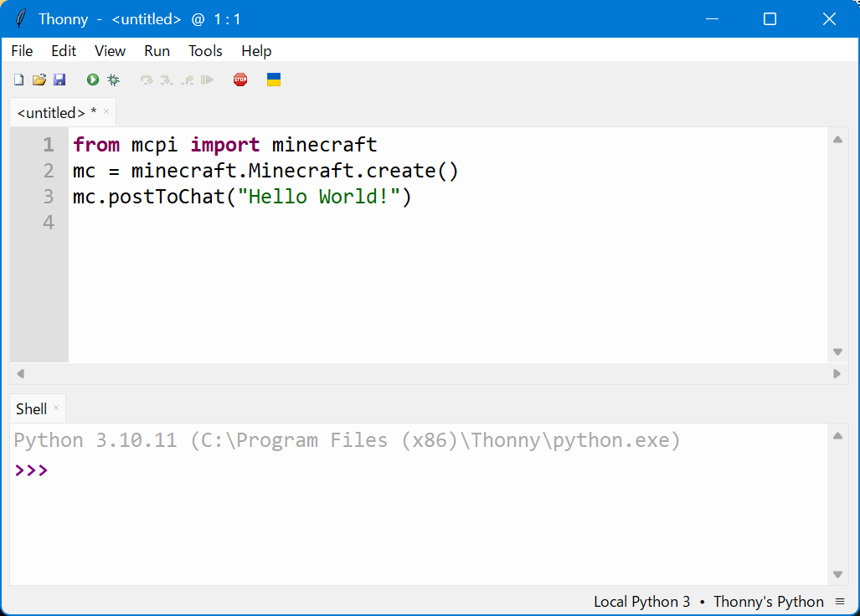Viewport: 860px width, 616px height.
Task: Click line number 4 in the gutter
Action: (49, 223)
